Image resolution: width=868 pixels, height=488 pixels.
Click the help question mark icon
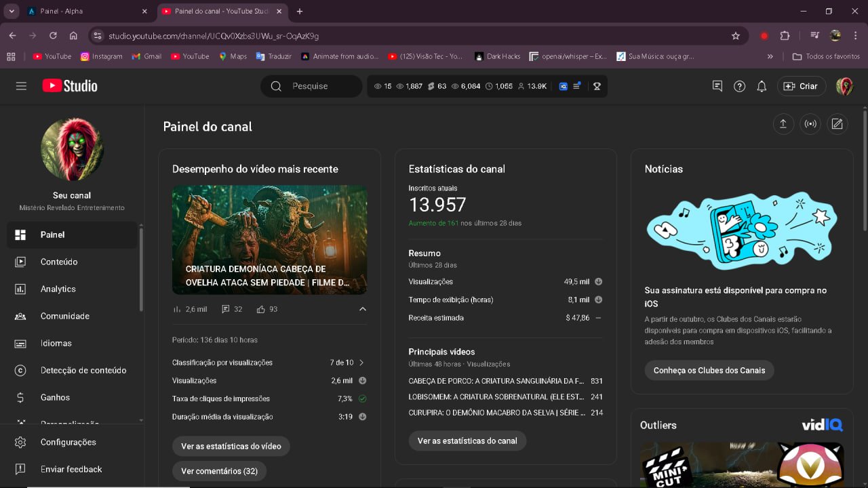(x=739, y=86)
